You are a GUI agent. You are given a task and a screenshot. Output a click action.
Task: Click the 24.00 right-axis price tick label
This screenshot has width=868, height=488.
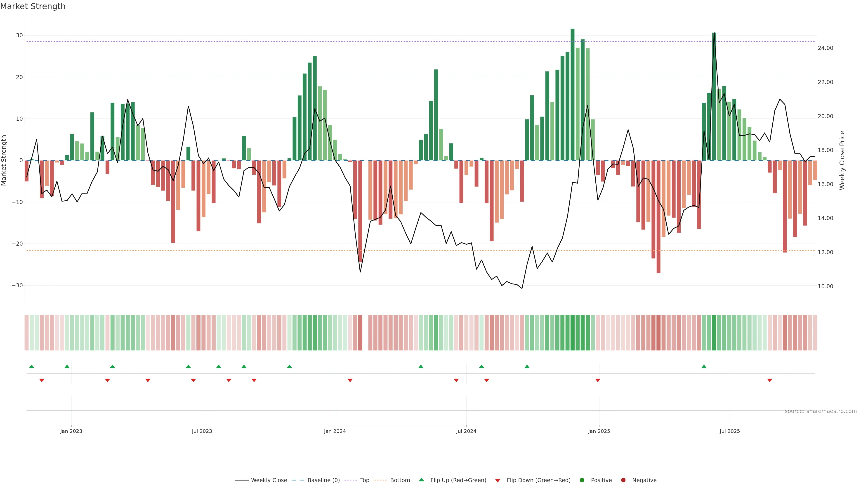coord(825,48)
